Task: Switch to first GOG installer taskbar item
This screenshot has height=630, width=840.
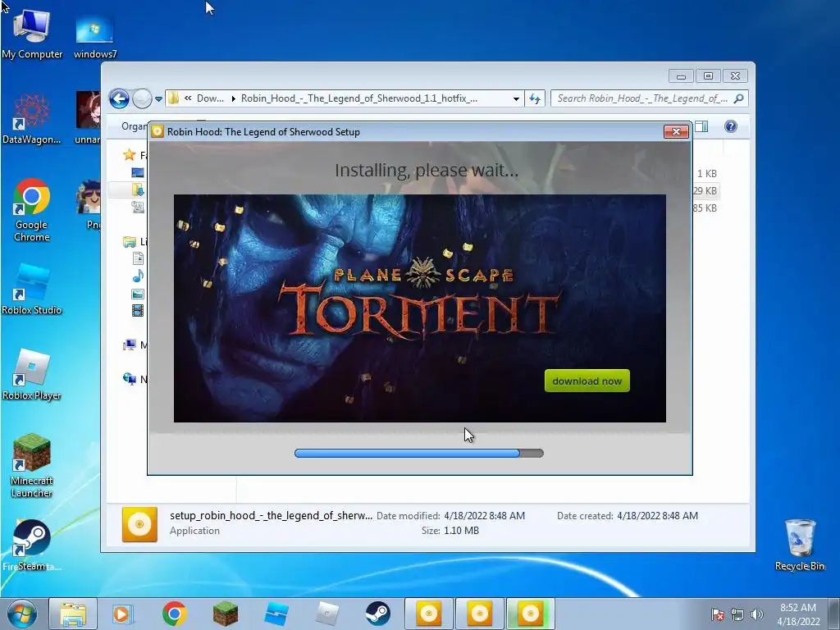Action: click(428, 614)
